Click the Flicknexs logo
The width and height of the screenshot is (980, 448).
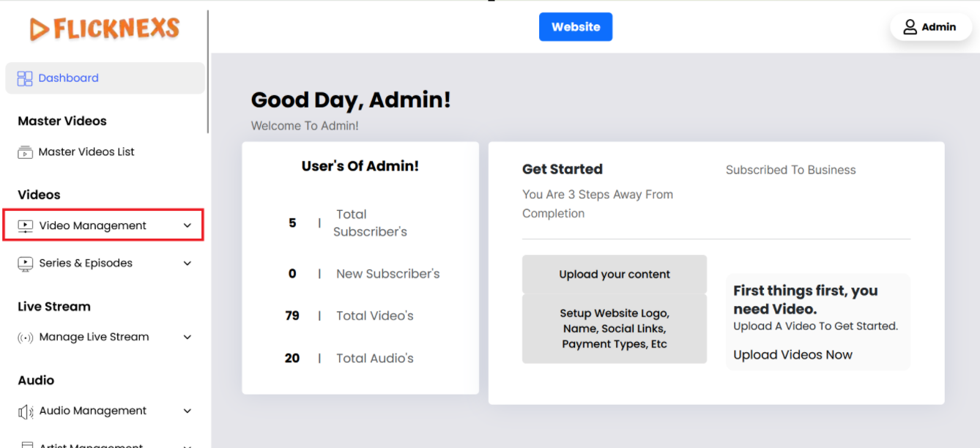pos(105,29)
